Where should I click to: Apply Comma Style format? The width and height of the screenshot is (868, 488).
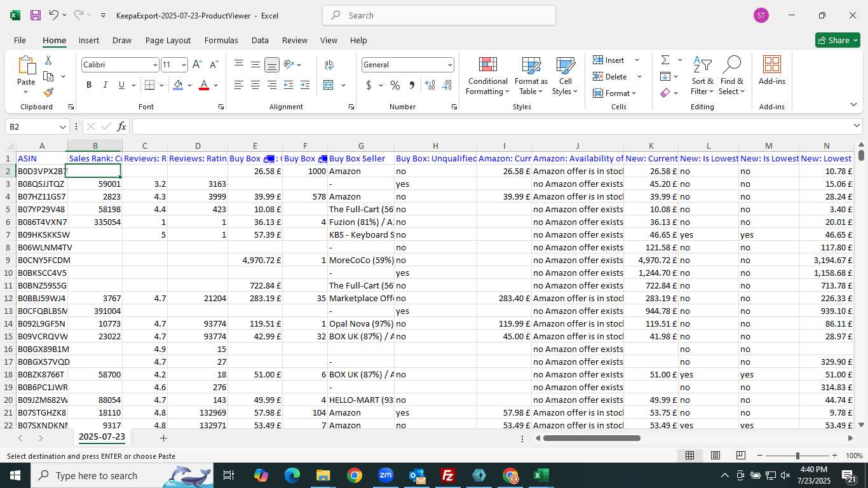[412, 85]
